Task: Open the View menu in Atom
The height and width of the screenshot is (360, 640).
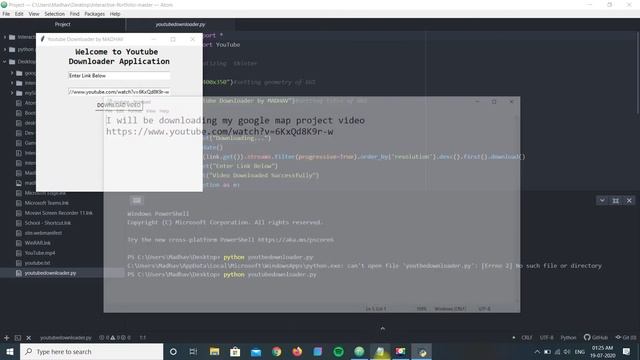Action: coord(34,14)
